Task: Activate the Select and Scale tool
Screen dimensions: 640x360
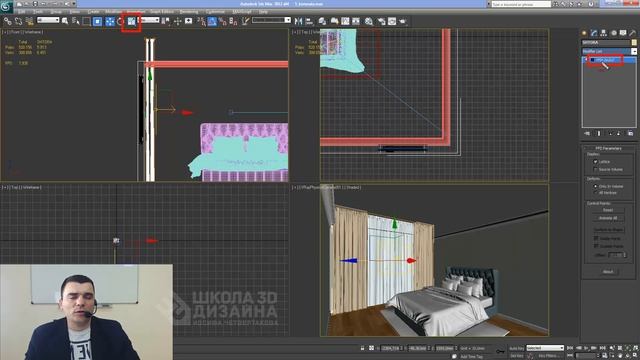Action: (x=131, y=21)
